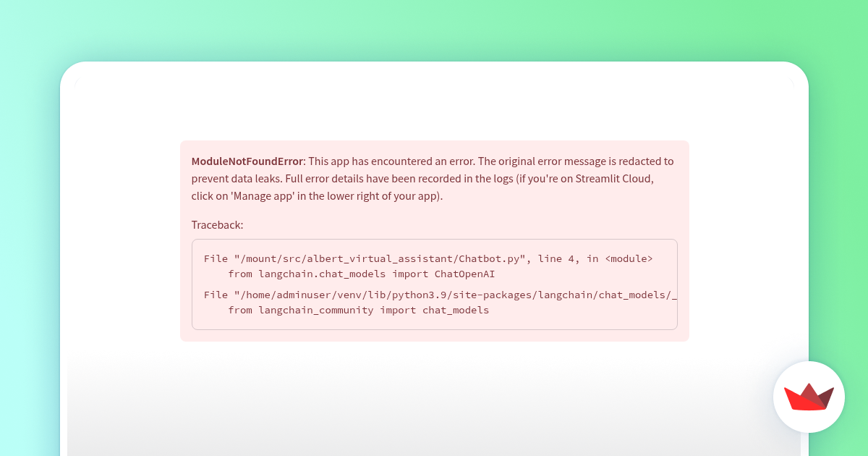Click the 'import ChatOpenAI' code line
The height and width of the screenshot is (456, 868).
click(362, 274)
